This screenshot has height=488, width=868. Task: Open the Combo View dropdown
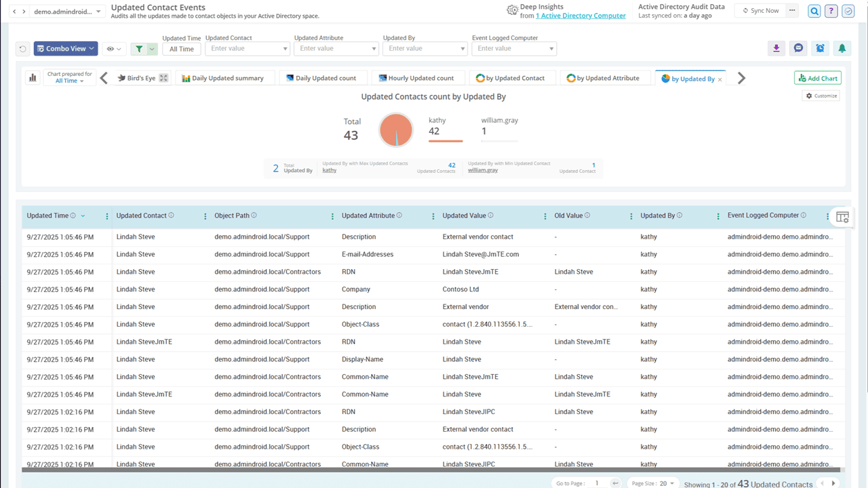[66, 49]
